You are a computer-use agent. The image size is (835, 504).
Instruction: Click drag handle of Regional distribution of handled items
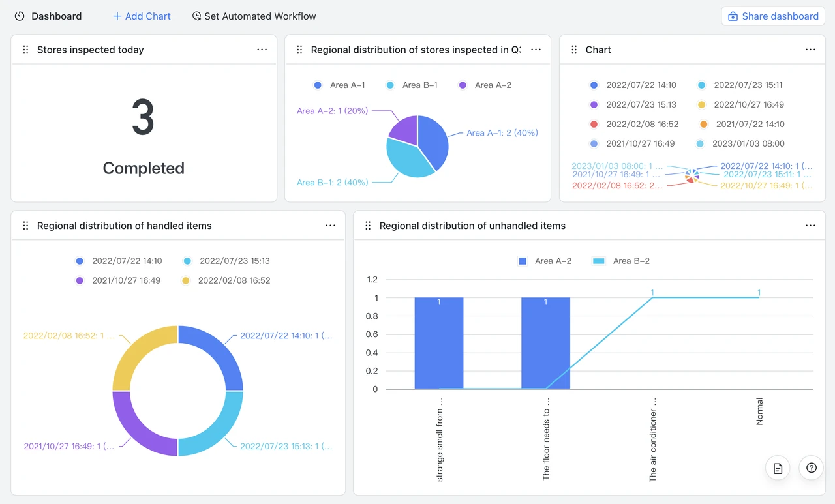(x=25, y=226)
